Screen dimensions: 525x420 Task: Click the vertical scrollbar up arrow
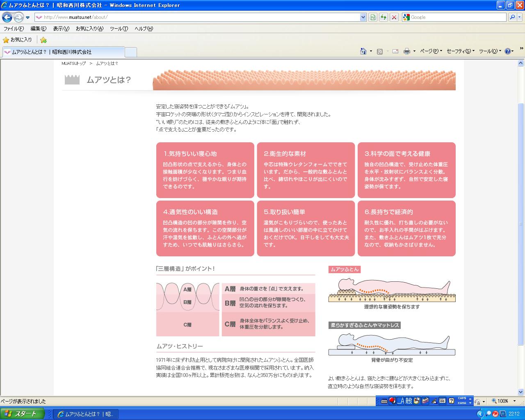[x=521, y=63]
